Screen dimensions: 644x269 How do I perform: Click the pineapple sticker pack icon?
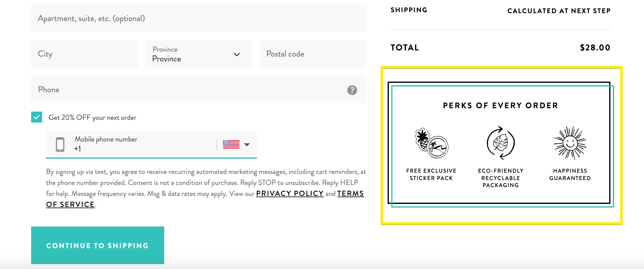point(431,143)
